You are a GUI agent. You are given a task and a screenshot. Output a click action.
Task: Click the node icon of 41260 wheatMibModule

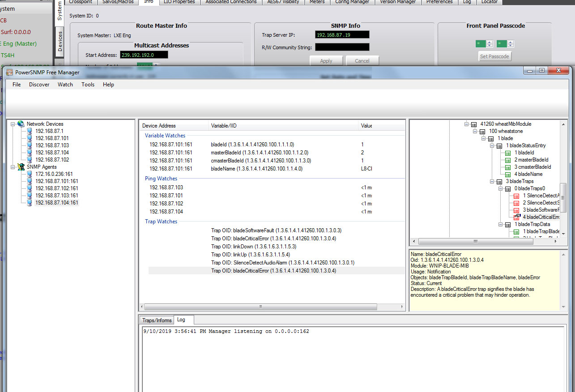(474, 124)
